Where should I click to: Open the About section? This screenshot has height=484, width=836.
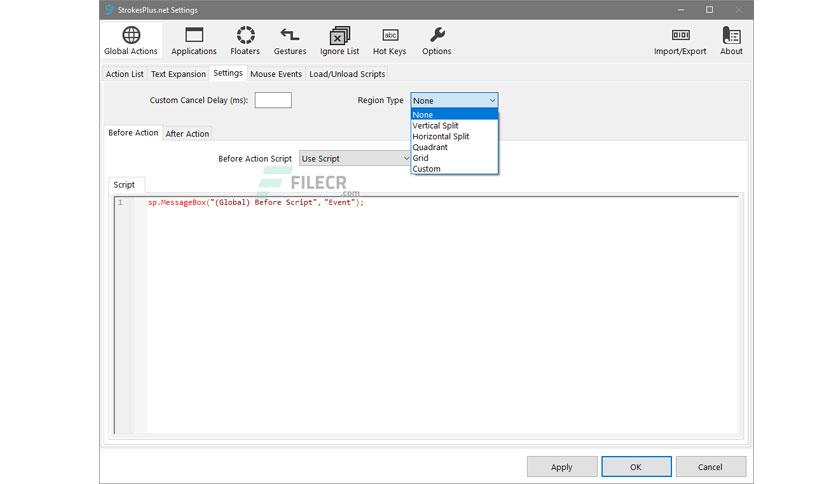pos(731,41)
